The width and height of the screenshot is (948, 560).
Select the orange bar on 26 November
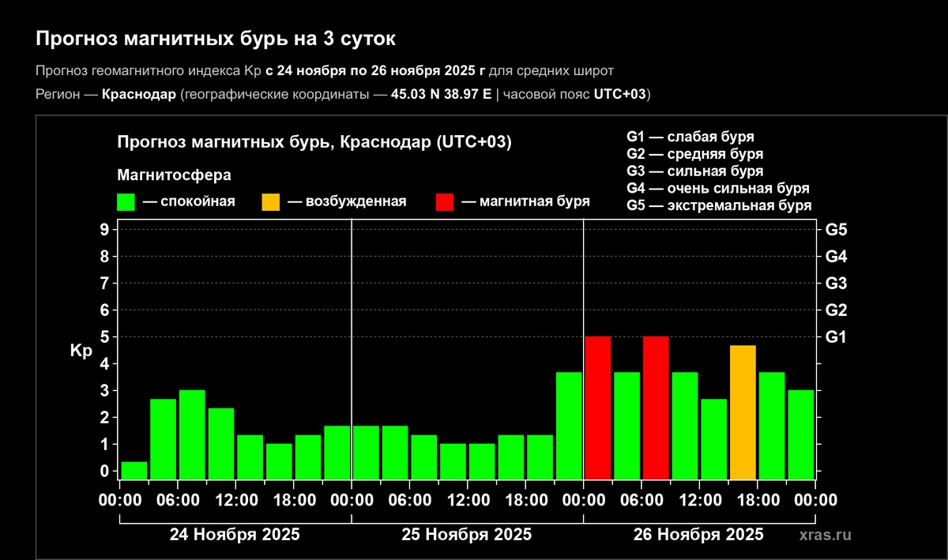point(743,412)
